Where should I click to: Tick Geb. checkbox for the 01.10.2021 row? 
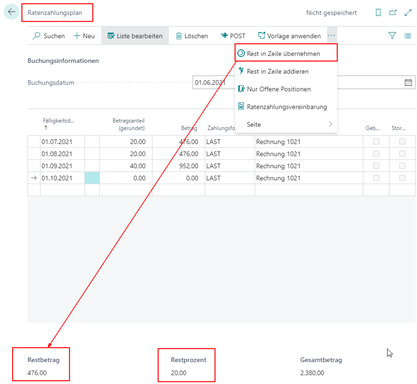coord(376,178)
